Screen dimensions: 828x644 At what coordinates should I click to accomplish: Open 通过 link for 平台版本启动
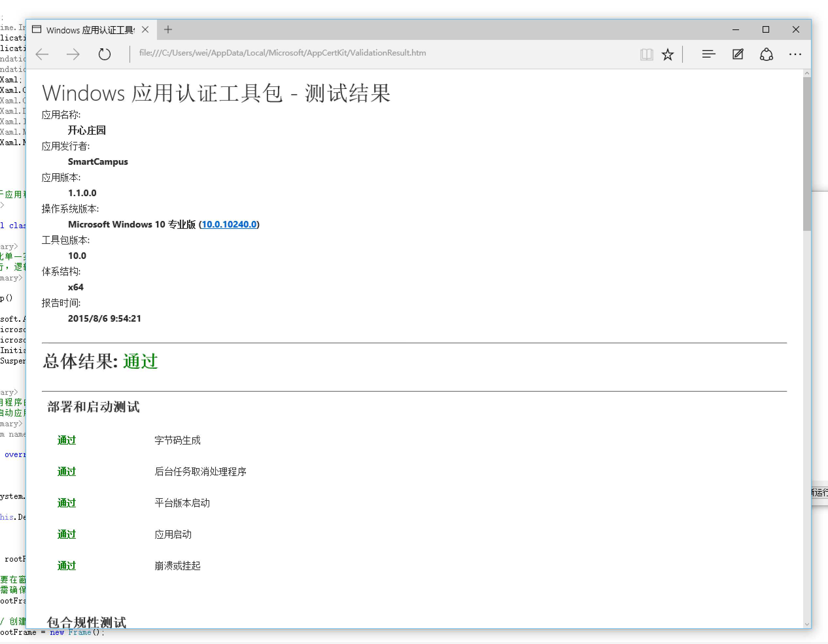pos(67,503)
